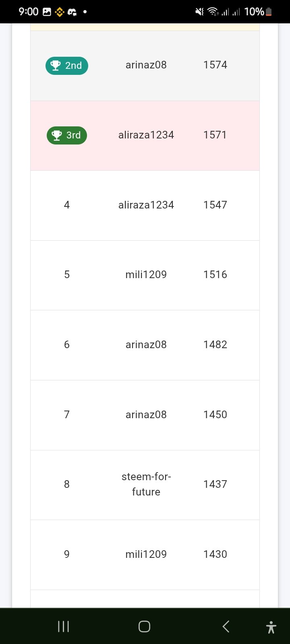Screen dimensions: 290x644
Task: Tap the score 1430 in rank 9 row
Action: point(215,554)
